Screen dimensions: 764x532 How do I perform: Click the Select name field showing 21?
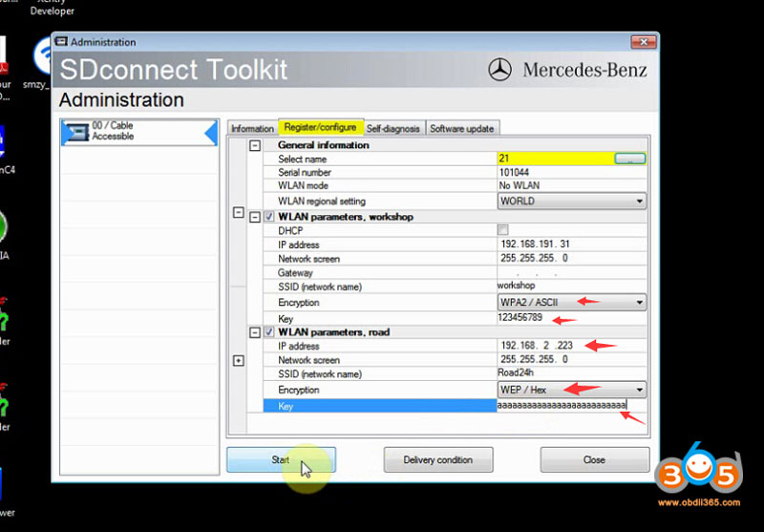(556, 159)
